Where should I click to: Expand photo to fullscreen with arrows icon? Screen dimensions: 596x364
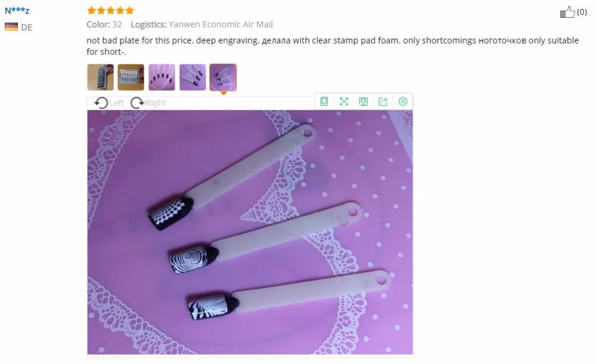(x=344, y=101)
